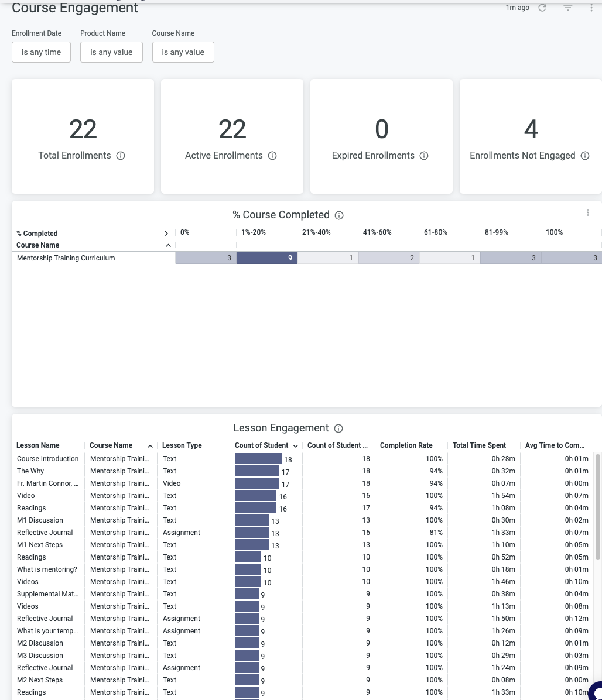Image resolution: width=602 pixels, height=700 pixels.
Task: Click the info icon beside Expired Enrollments
Action: pos(424,156)
